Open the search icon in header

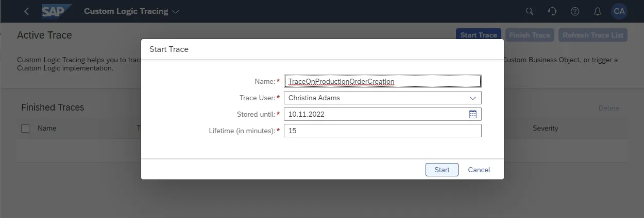[x=530, y=11]
